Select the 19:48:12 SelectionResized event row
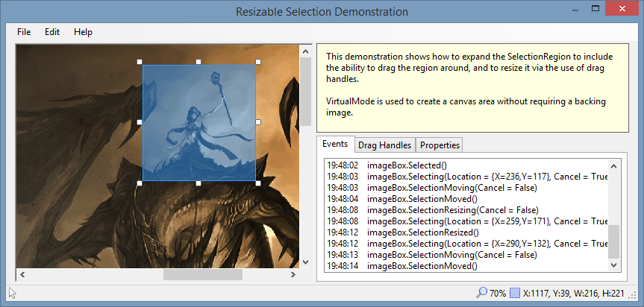Screen dimensions: 644x307 [x=466, y=232]
